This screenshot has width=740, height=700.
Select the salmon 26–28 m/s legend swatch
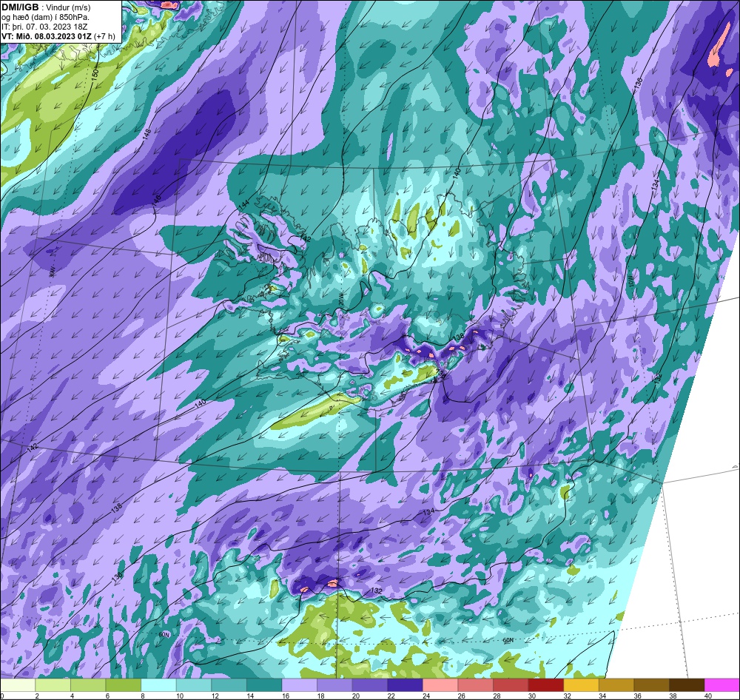coord(475,685)
